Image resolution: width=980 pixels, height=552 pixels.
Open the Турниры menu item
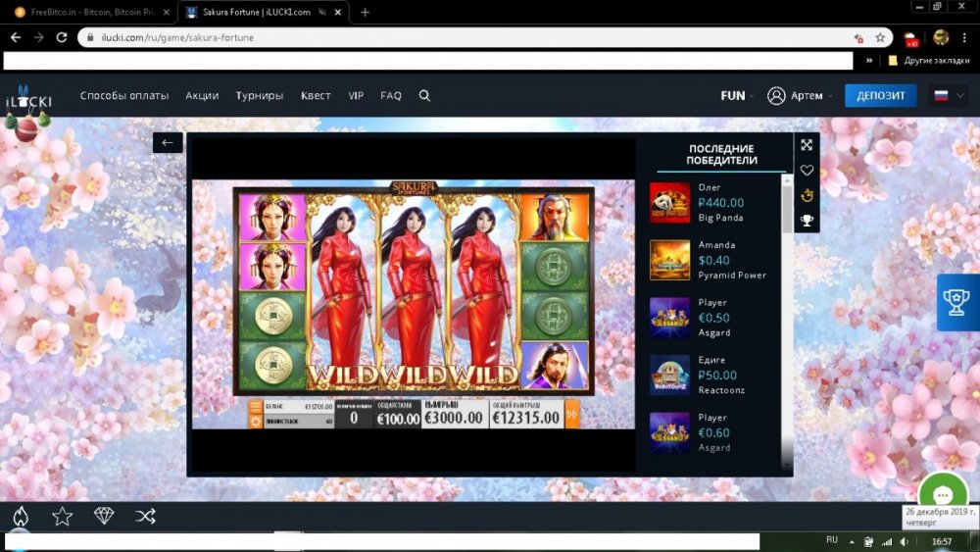click(260, 96)
